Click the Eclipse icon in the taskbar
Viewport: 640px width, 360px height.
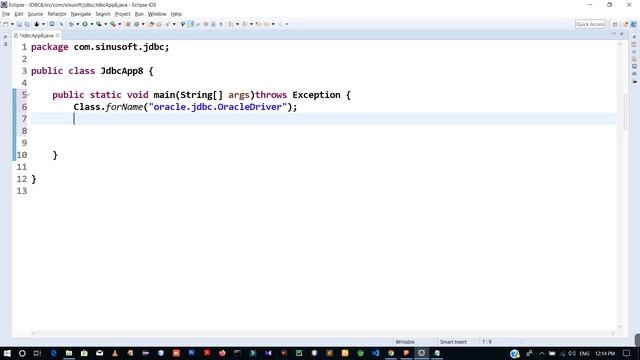[422, 353]
